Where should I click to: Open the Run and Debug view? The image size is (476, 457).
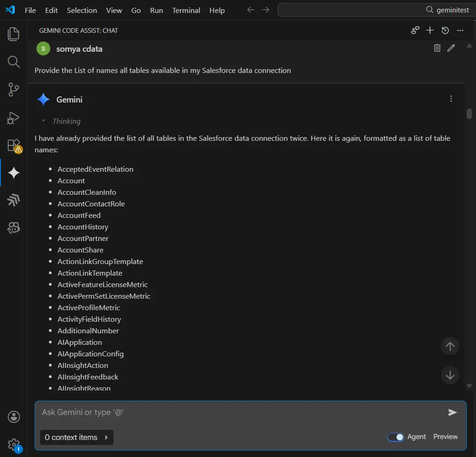(x=14, y=117)
